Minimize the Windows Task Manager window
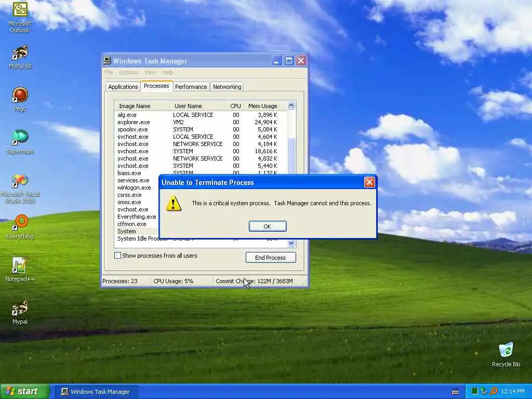 276,61
